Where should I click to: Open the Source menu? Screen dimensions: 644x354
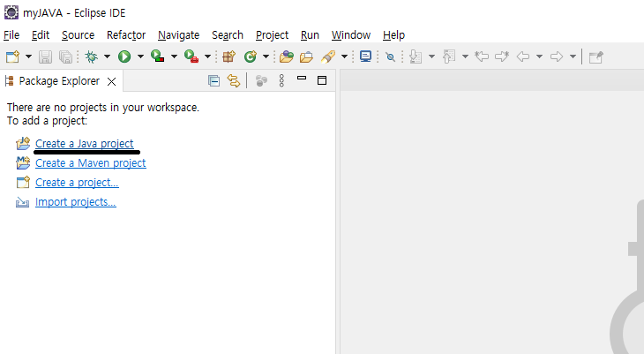pyautogui.click(x=78, y=35)
